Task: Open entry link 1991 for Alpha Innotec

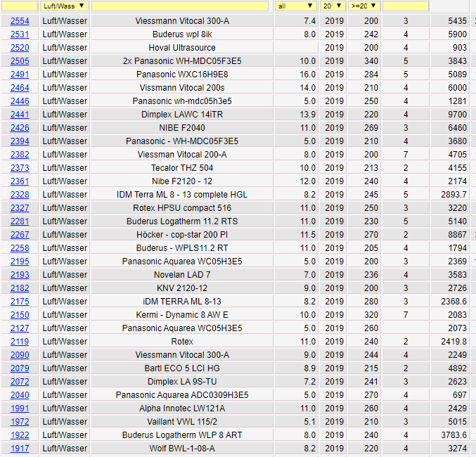Action: 20,408
